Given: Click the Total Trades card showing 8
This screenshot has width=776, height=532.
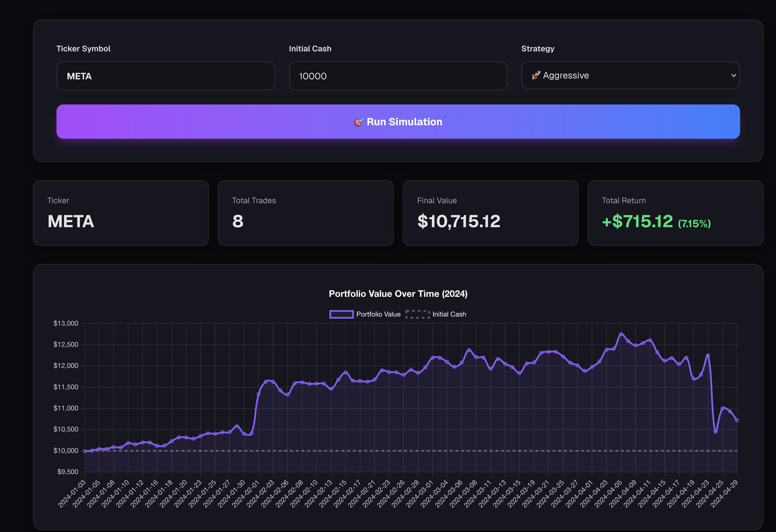Looking at the screenshot, I should [306, 213].
